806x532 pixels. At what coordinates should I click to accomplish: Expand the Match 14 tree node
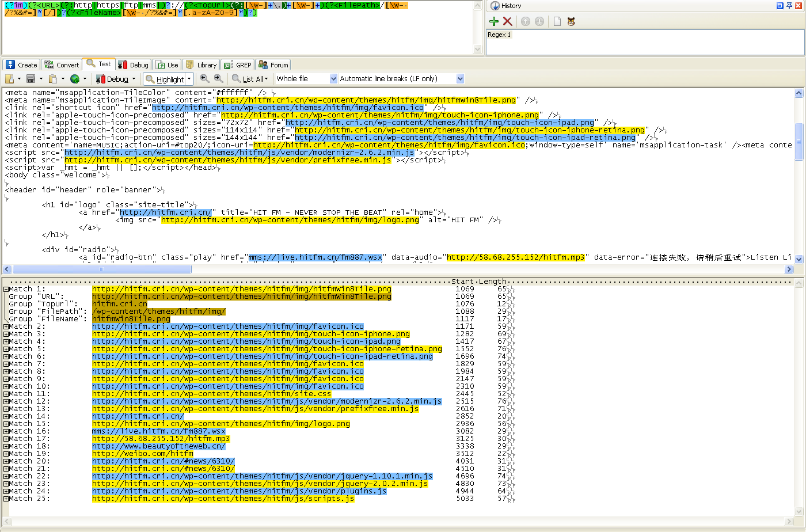tap(6, 416)
